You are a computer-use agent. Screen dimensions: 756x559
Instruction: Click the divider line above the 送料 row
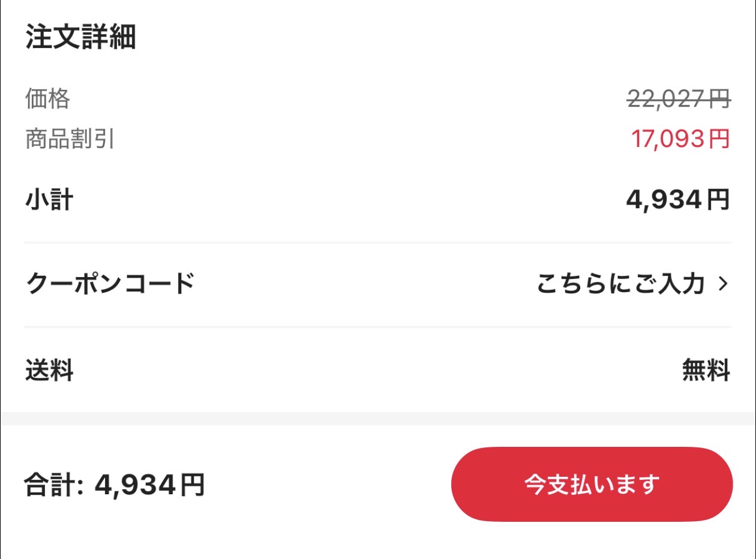point(378,327)
